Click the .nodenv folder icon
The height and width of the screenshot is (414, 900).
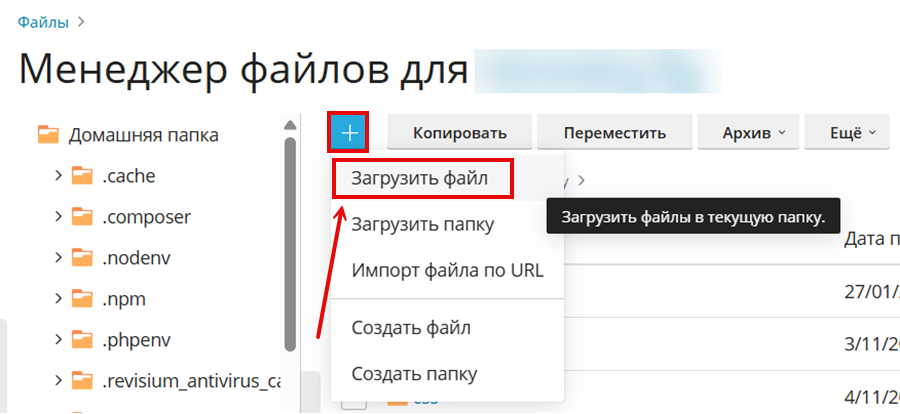tap(82, 257)
